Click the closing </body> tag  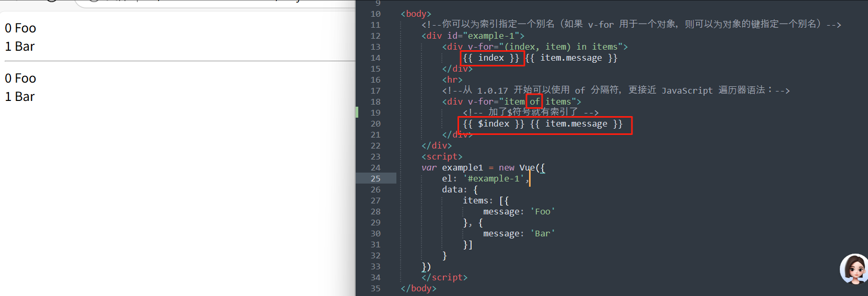click(418, 289)
